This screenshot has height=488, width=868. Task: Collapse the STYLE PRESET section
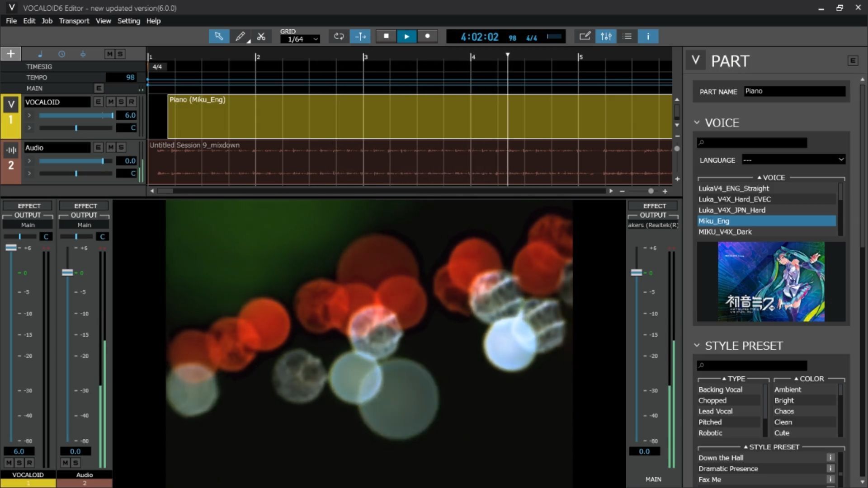(697, 346)
